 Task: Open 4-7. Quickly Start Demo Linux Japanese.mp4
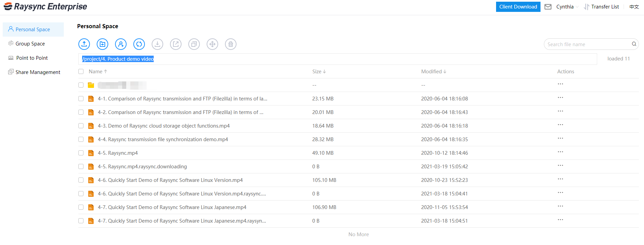(172, 207)
